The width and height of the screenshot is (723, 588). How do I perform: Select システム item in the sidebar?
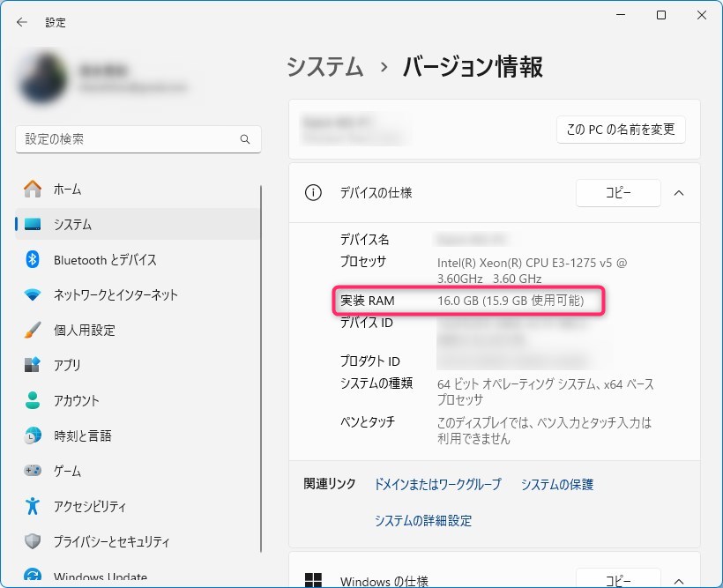72,225
